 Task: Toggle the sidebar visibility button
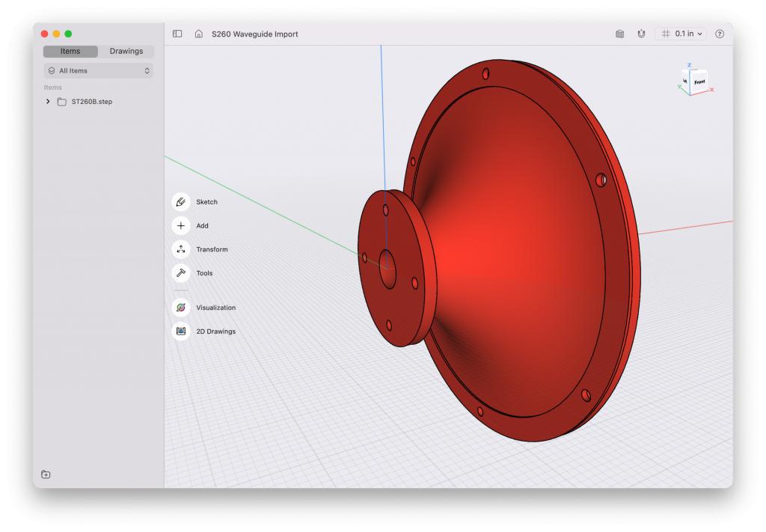[177, 34]
